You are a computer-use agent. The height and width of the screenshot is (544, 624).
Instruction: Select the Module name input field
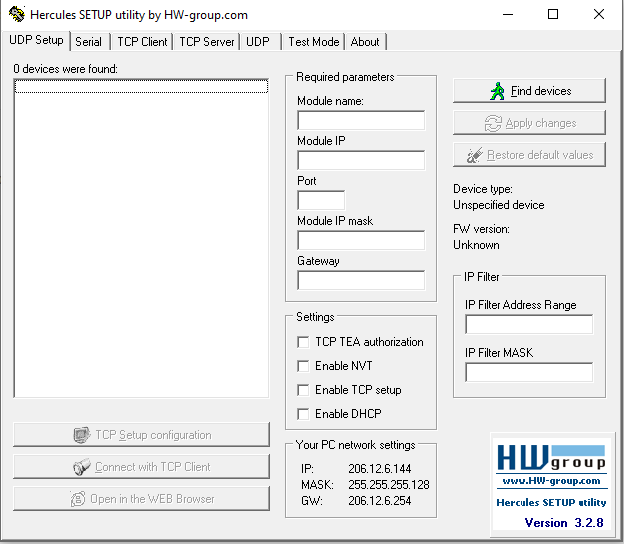[361, 120]
